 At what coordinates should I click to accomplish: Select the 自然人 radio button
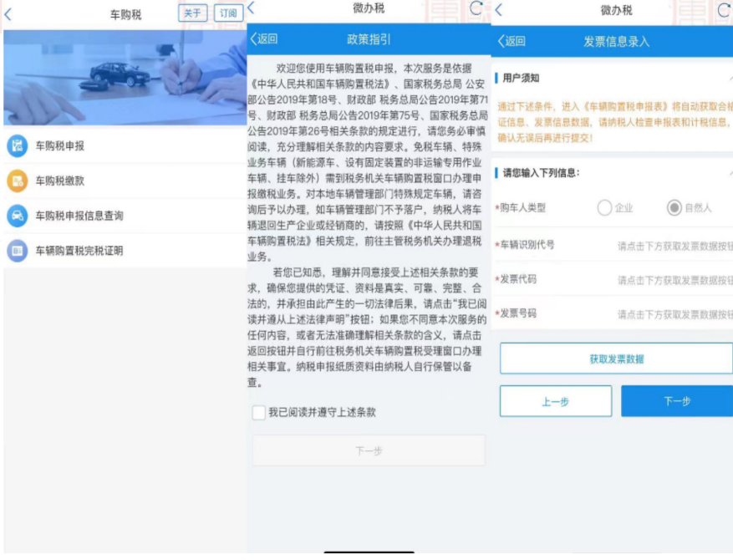coord(674,208)
